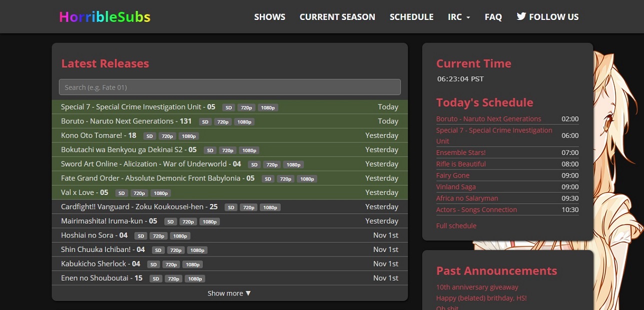Screen dimensions: 644x310
Task: Click 1080p for Sword Art Online Alicization 04
Action: tap(294, 164)
